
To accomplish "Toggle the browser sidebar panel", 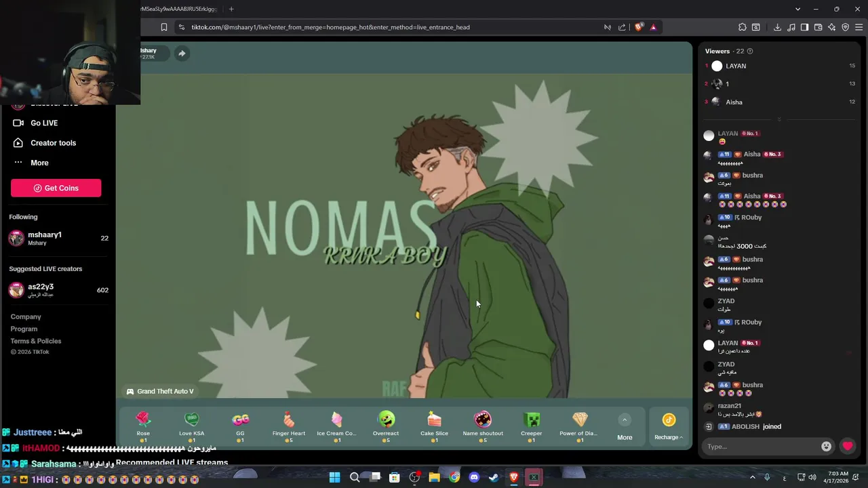I will click(x=804, y=27).
